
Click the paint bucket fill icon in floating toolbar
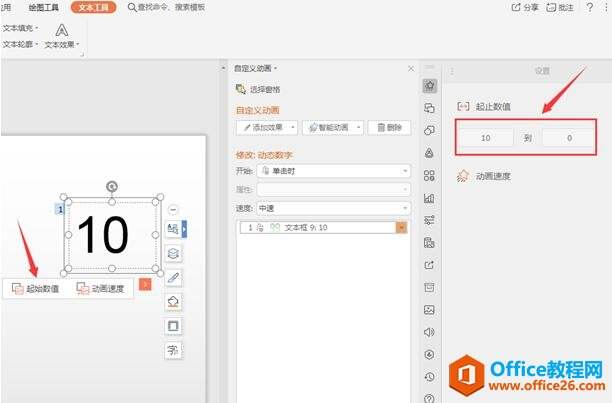pyautogui.click(x=173, y=302)
